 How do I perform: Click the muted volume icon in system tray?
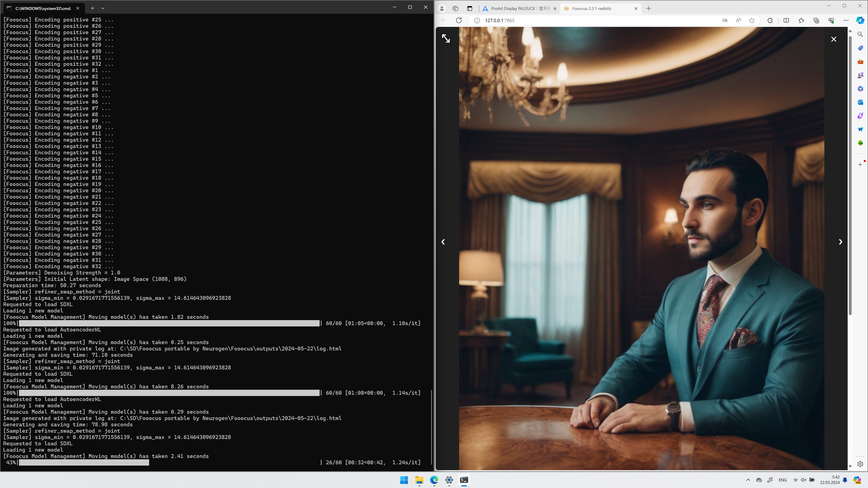[x=804, y=480]
